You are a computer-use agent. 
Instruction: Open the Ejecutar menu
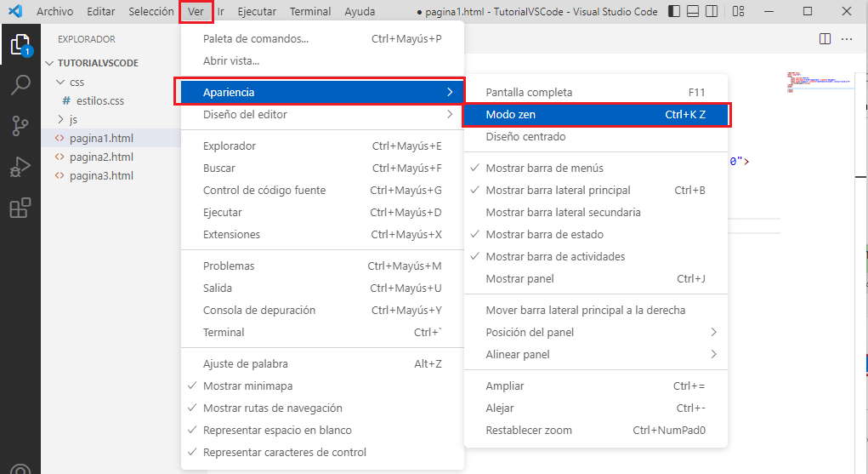click(x=256, y=11)
